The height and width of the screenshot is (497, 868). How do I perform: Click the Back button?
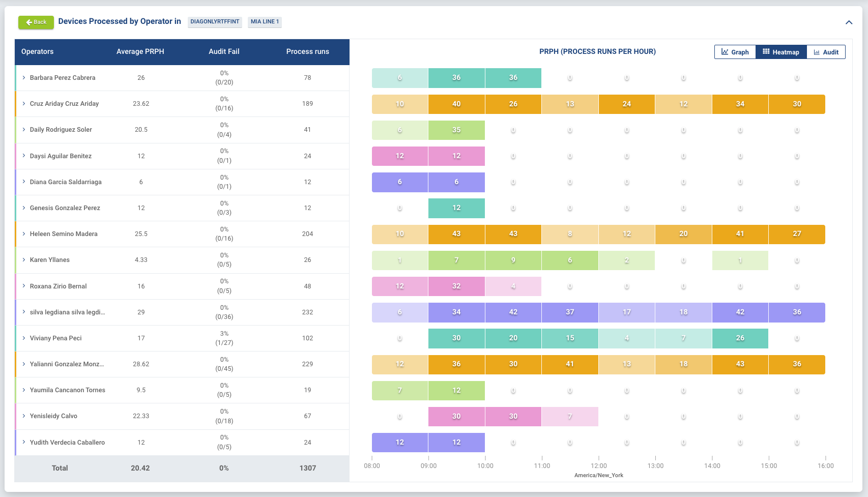tap(36, 22)
